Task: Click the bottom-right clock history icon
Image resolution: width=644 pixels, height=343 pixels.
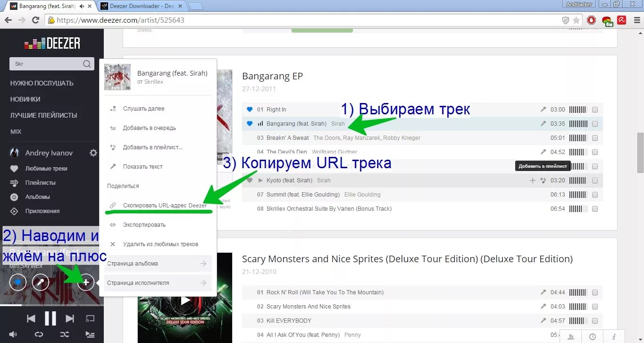Action: click(592, 337)
